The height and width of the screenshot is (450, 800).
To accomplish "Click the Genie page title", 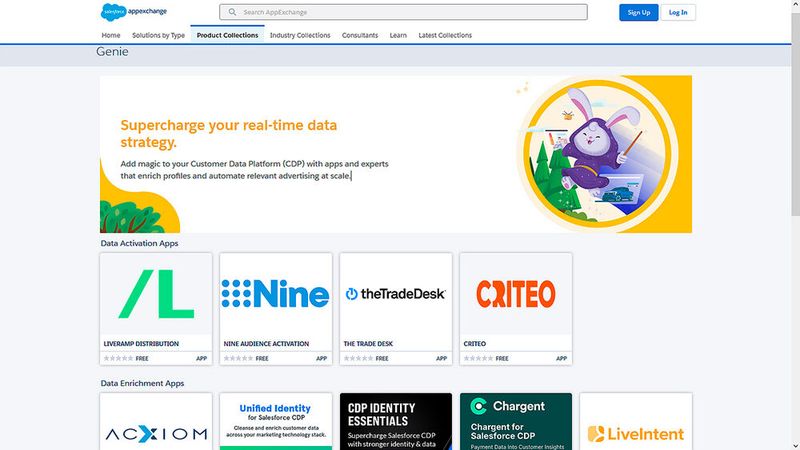I will point(112,52).
